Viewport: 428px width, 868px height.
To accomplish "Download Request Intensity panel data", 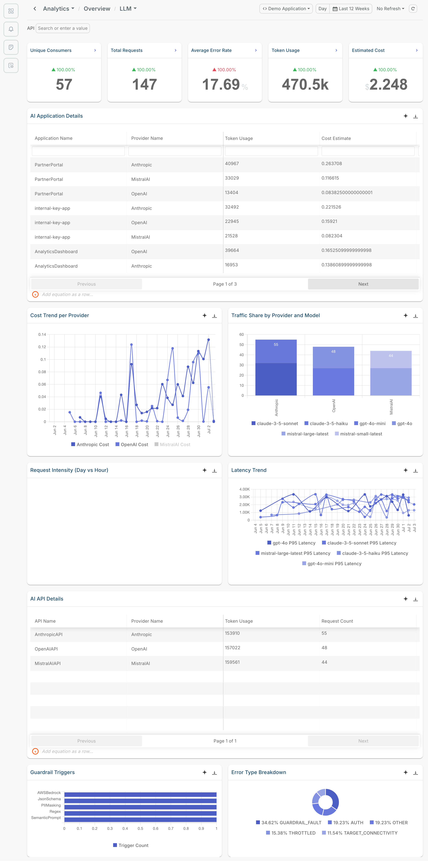I will pos(214,470).
